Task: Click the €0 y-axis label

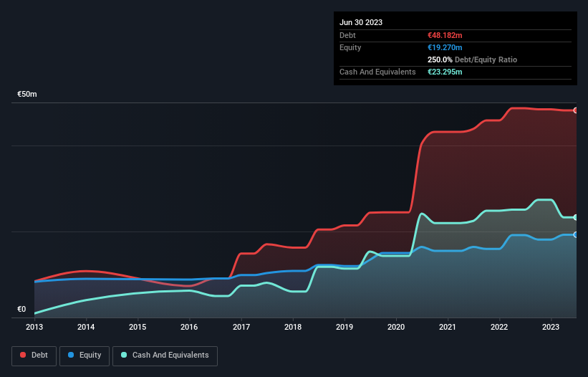Action: (21, 309)
